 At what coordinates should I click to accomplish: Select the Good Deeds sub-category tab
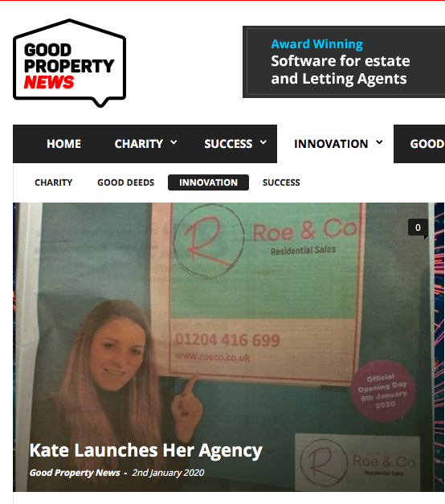point(125,182)
